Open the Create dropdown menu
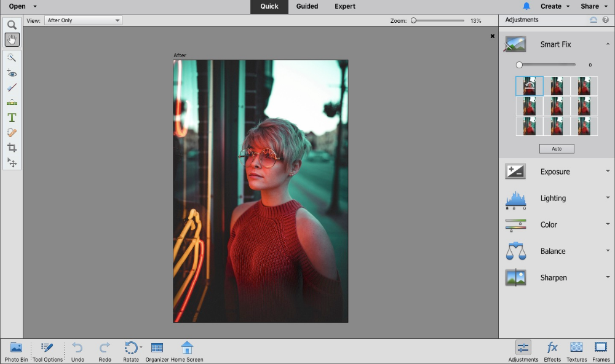The height and width of the screenshot is (364, 615). tap(554, 7)
